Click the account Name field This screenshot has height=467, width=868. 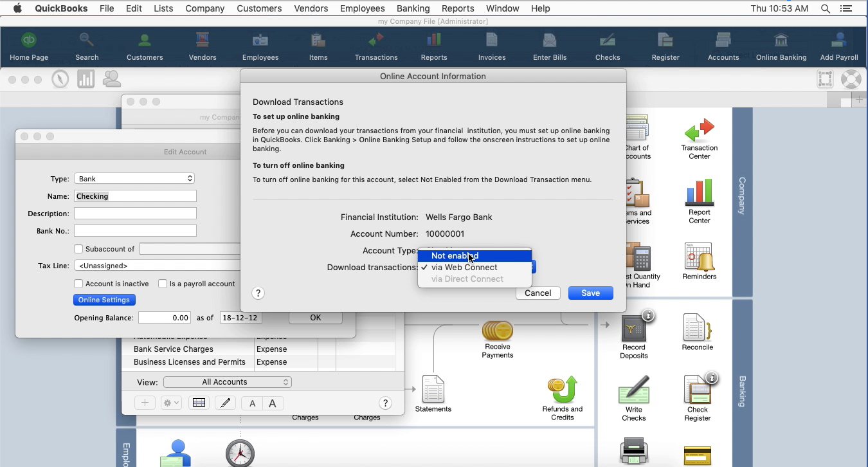(x=135, y=196)
